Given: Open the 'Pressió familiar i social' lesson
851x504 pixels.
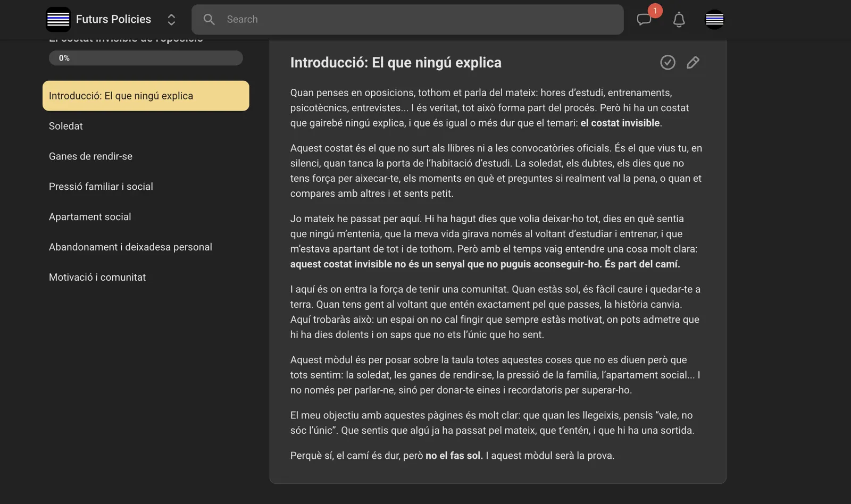Looking at the screenshot, I should click(x=146, y=187).
